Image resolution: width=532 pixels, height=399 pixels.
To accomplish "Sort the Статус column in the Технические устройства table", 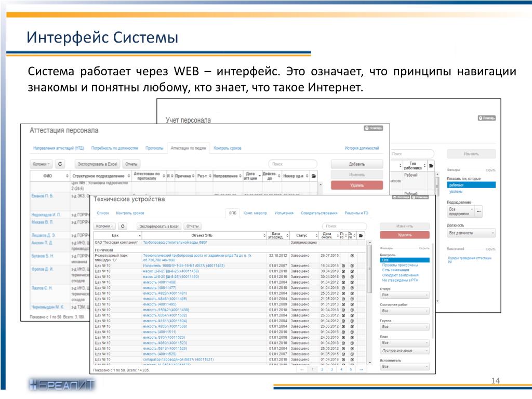I will (316, 235).
